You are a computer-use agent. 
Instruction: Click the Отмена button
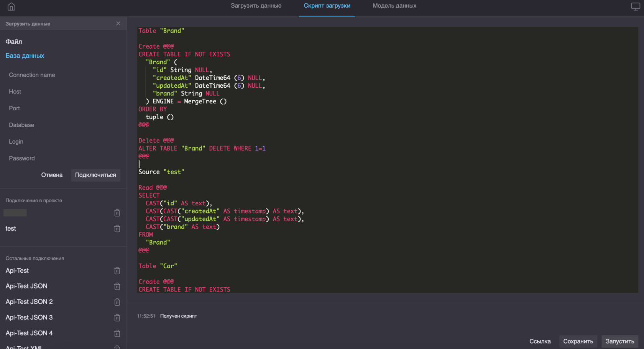[52, 175]
